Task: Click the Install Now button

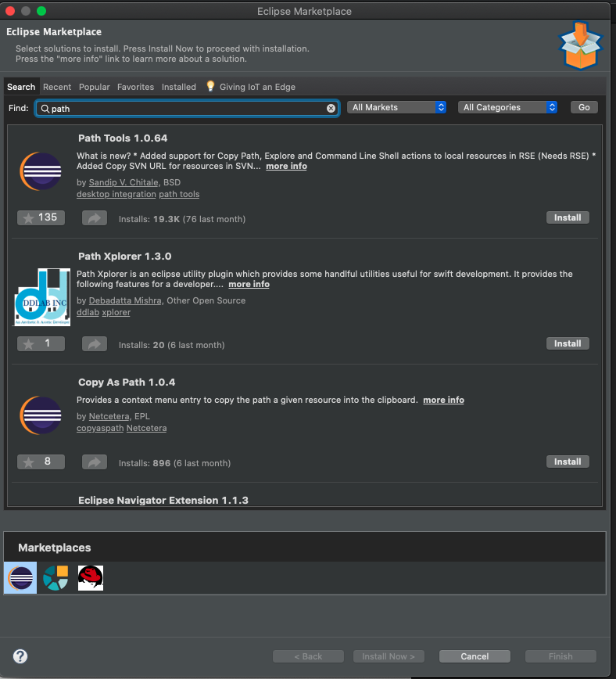Action: click(389, 656)
